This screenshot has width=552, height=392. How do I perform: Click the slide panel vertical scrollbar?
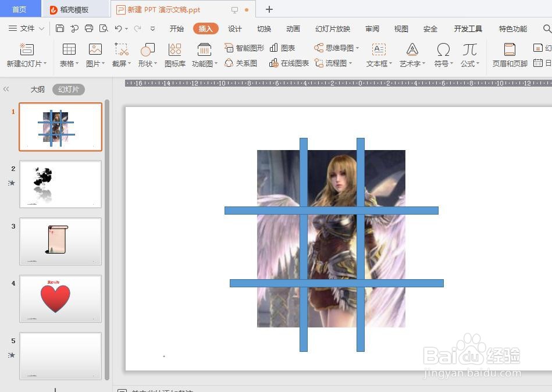(107, 239)
